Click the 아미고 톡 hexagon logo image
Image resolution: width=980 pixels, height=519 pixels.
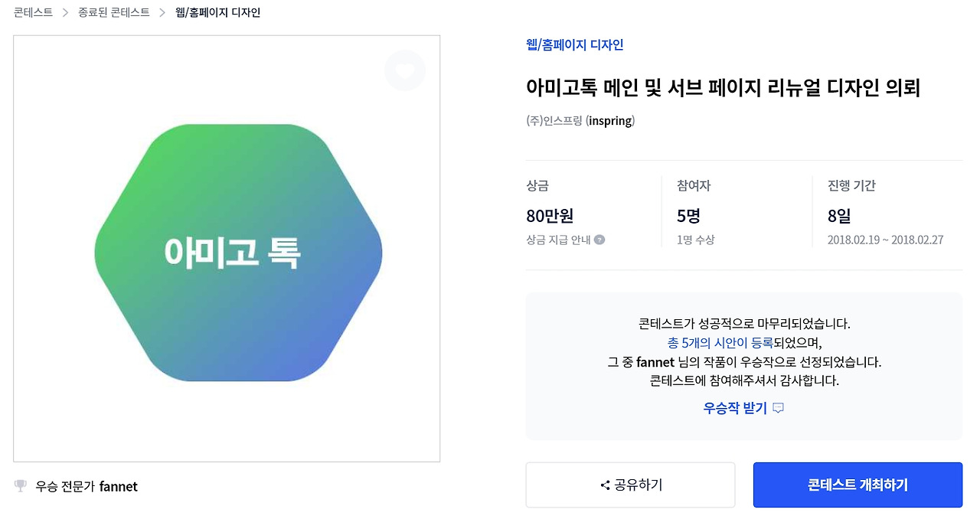pos(238,253)
